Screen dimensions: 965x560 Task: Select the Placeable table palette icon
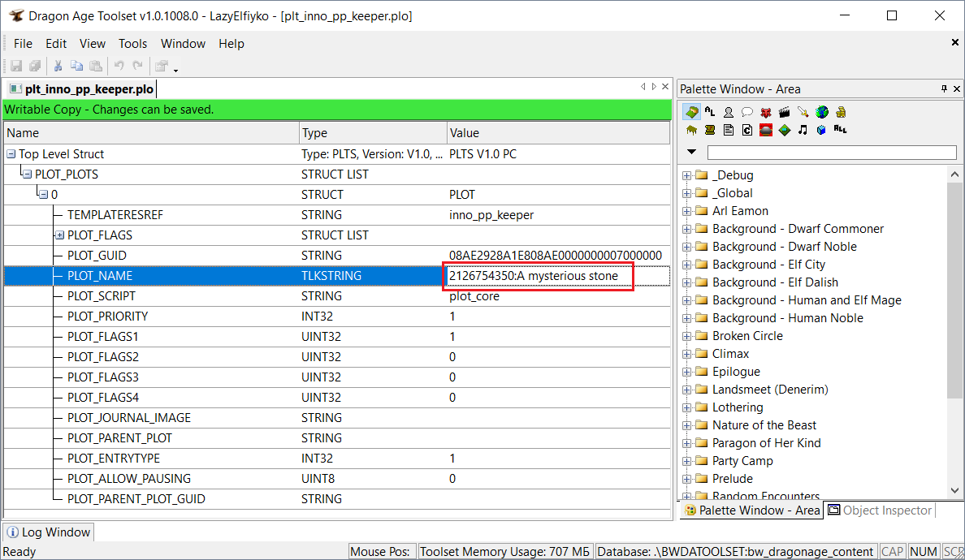pyautogui.click(x=692, y=130)
